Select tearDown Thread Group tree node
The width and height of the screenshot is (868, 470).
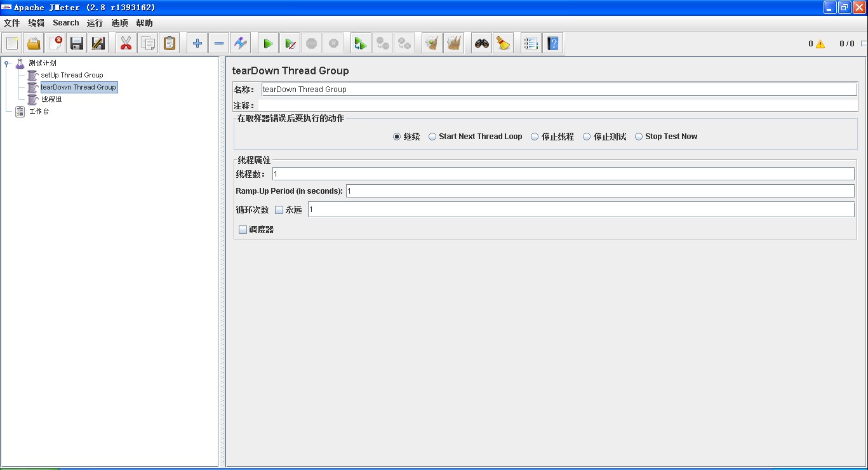(x=79, y=87)
